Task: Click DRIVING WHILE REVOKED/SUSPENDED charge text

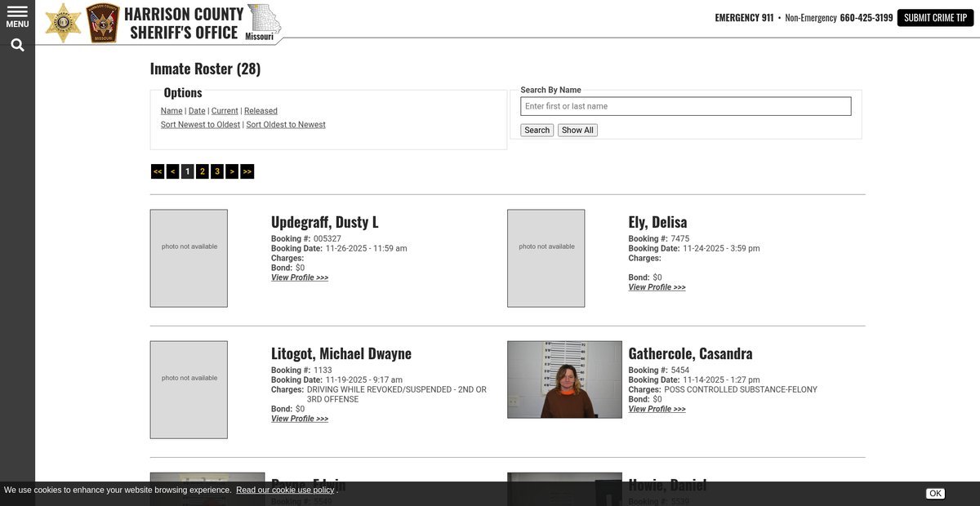Action: point(397,395)
